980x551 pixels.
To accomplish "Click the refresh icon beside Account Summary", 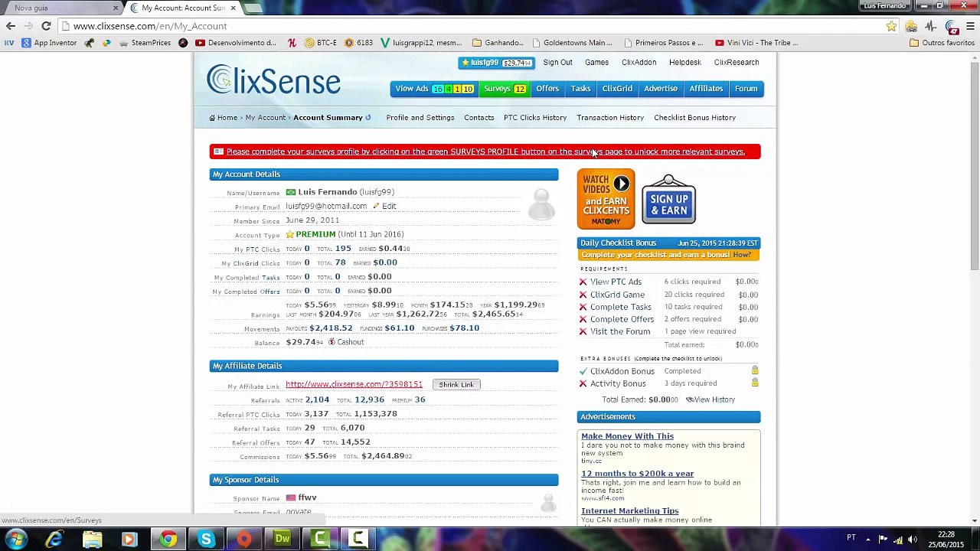I will point(368,118).
